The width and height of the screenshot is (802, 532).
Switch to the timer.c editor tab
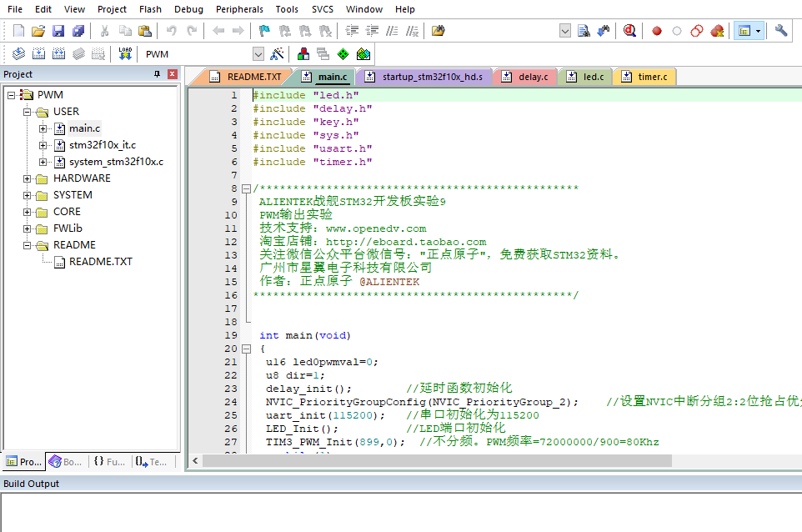coord(644,77)
